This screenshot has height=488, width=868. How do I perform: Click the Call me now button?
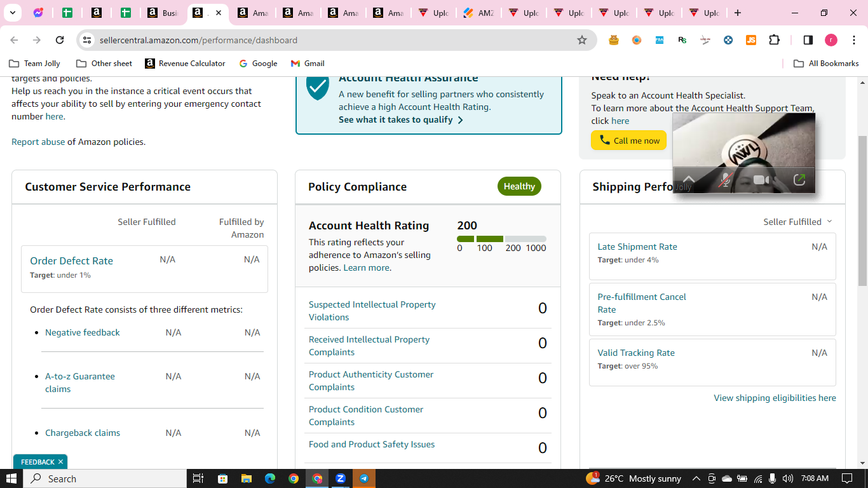[628, 140]
